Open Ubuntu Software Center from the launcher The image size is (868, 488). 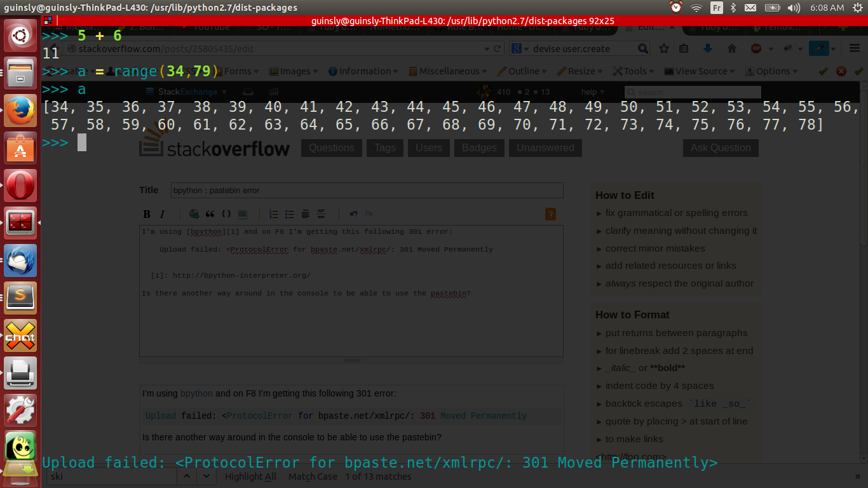(x=20, y=148)
